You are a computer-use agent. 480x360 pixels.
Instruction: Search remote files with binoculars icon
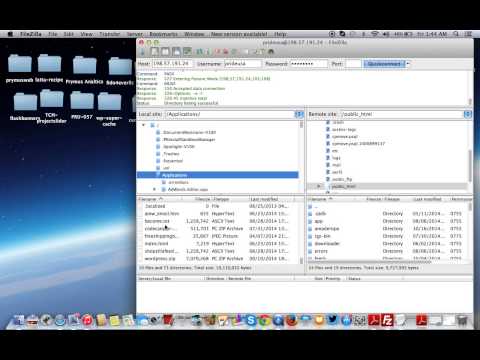(x=271, y=52)
